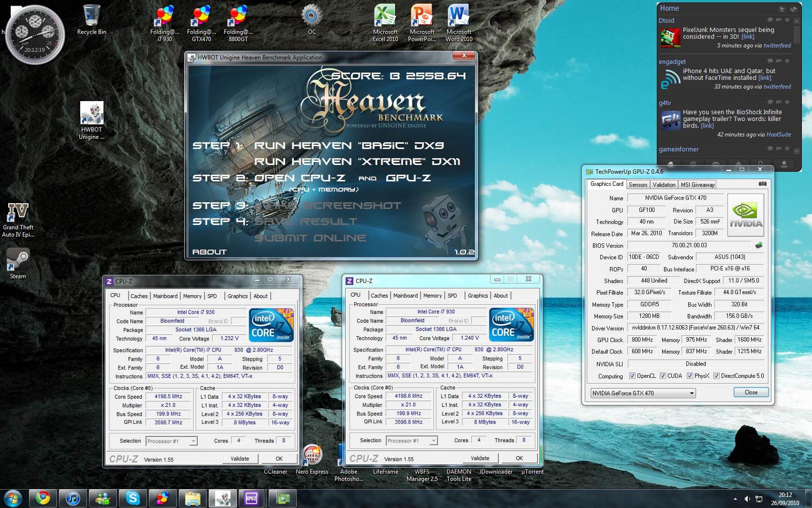Open the Folding@ GTX470 shortcut
Screen dimensions: 812x508
[201, 23]
